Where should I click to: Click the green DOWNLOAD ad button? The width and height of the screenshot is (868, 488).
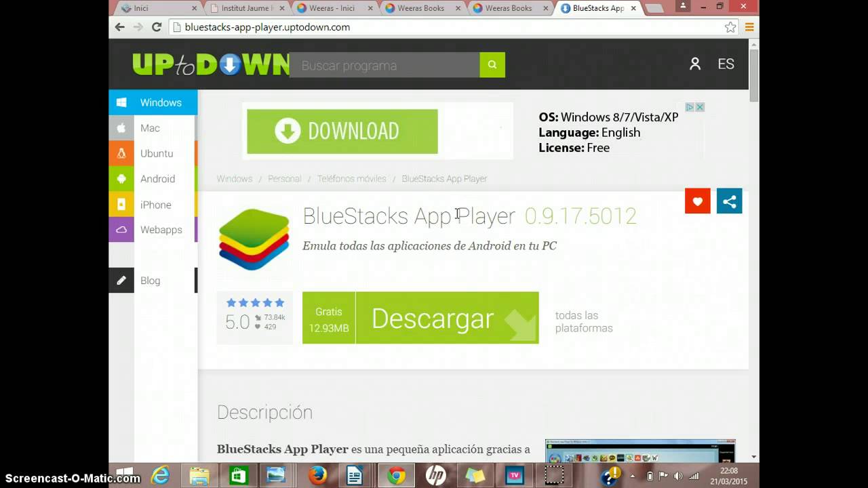(x=342, y=131)
